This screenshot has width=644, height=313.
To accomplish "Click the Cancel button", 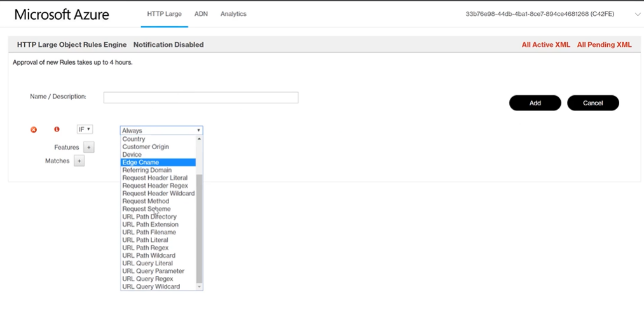I will [x=593, y=103].
